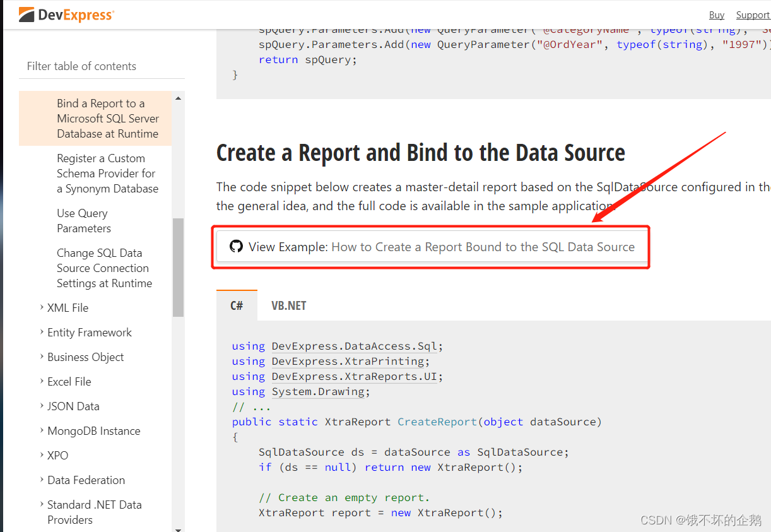
Task: Open the JSON Data topic
Action: [73, 406]
